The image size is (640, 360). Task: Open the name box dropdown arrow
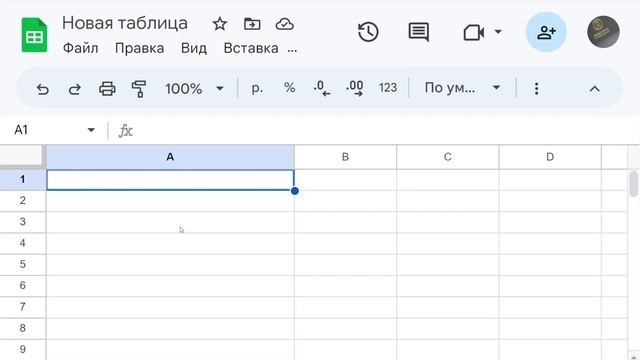[91, 130]
